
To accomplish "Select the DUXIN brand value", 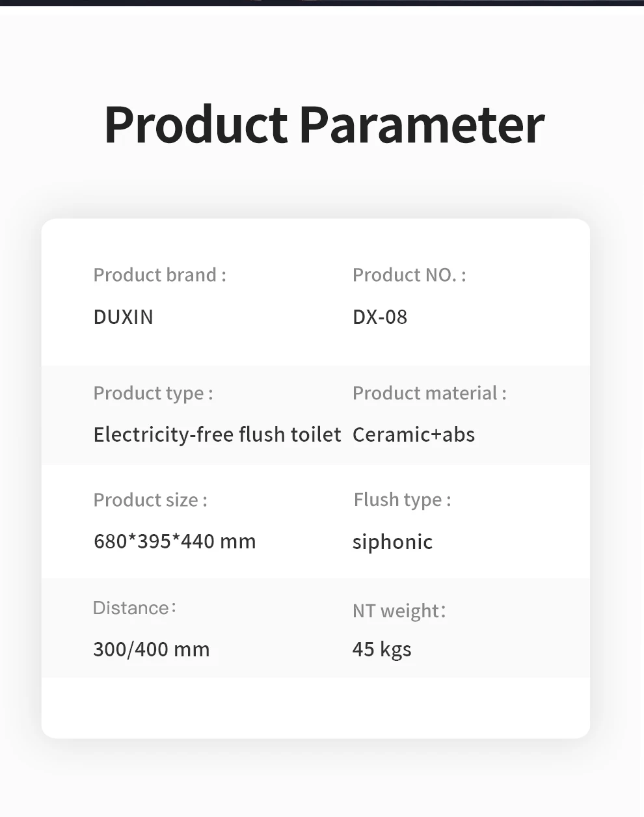I will (124, 317).
